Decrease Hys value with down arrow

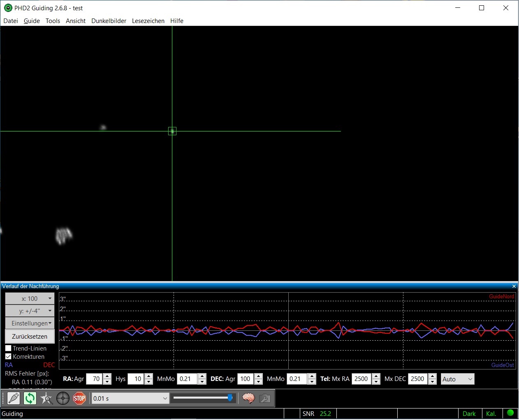point(149,382)
